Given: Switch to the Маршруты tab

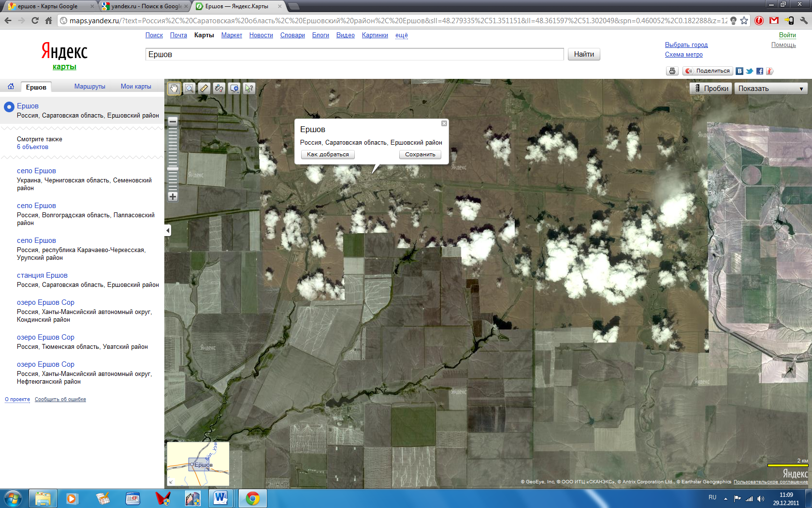Looking at the screenshot, I should click(x=89, y=87).
